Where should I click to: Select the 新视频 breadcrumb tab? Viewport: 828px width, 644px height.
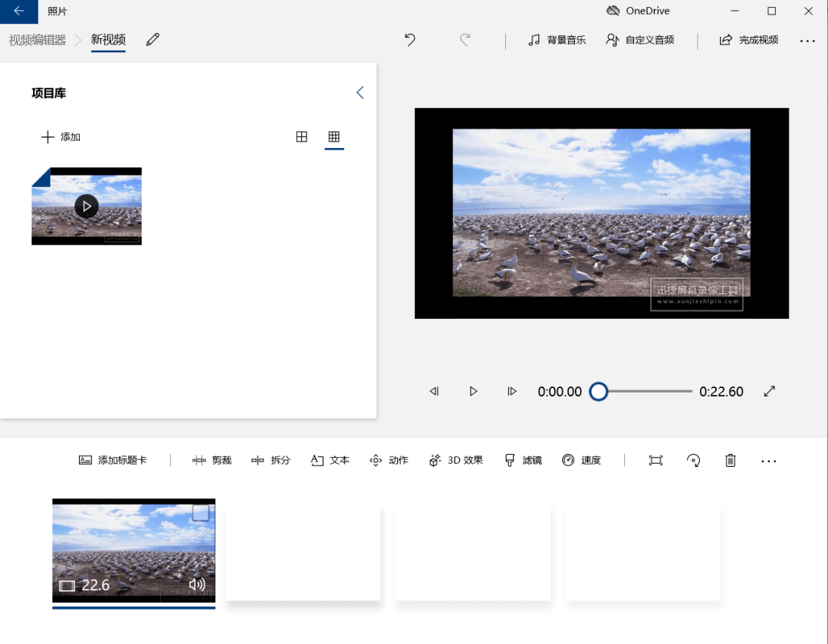tap(108, 40)
